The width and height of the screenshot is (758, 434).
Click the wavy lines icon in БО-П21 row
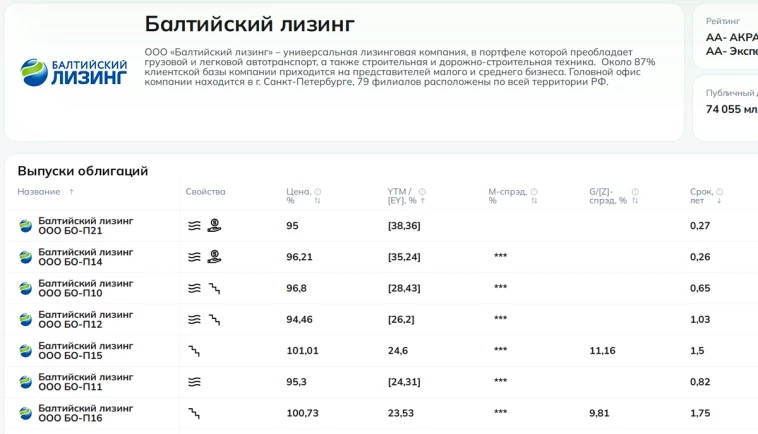pyautogui.click(x=194, y=226)
